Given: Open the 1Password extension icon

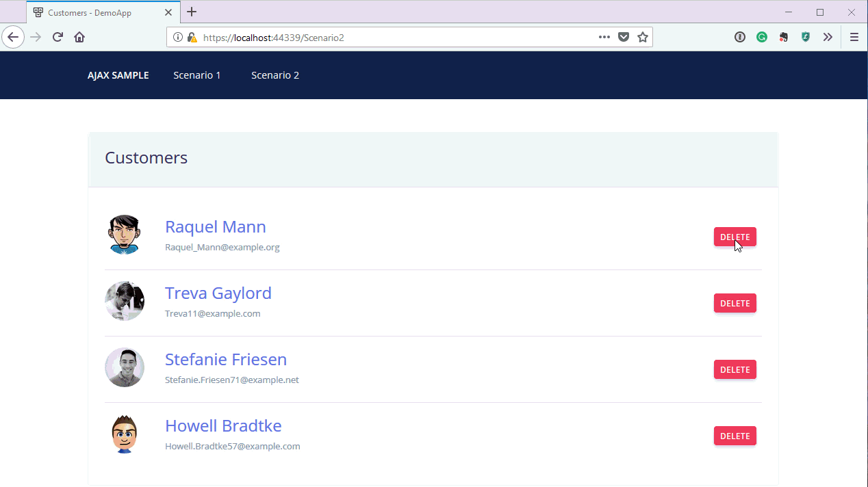Looking at the screenshot, I should pyautogui.click(x=740, y=37).
